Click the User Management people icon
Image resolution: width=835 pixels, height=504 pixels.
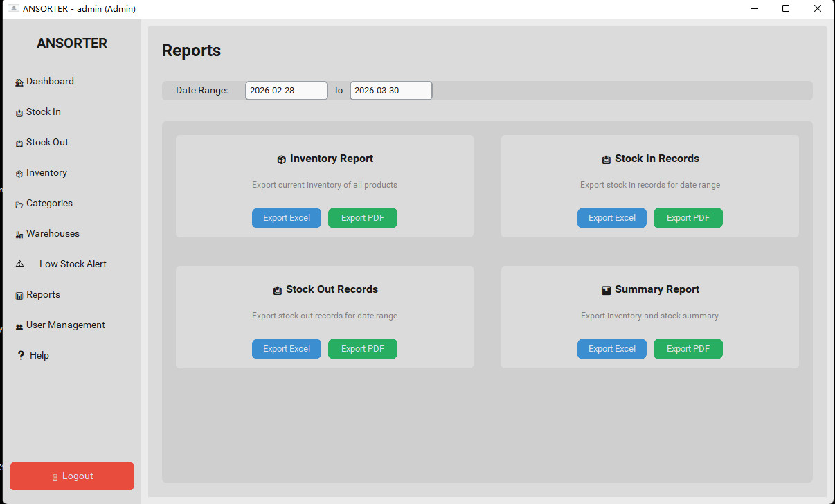tap(19, 326)
